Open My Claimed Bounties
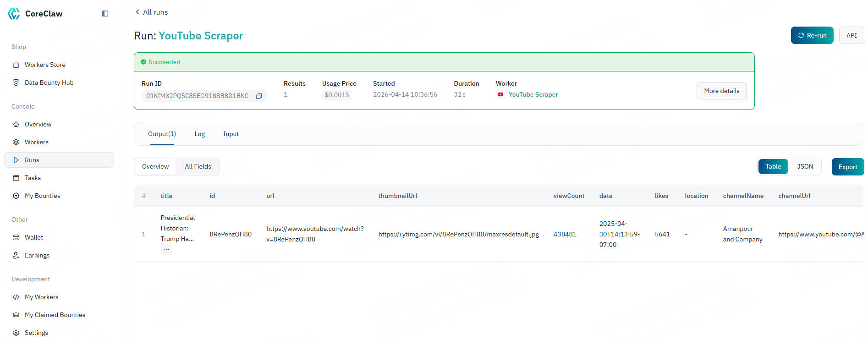 (x=55, y=315)
